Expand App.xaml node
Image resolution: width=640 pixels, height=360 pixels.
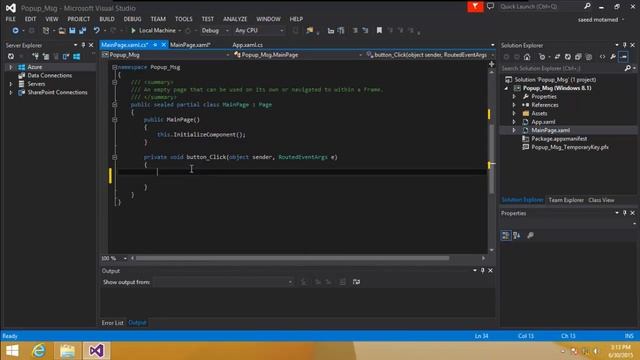[514, 122]
